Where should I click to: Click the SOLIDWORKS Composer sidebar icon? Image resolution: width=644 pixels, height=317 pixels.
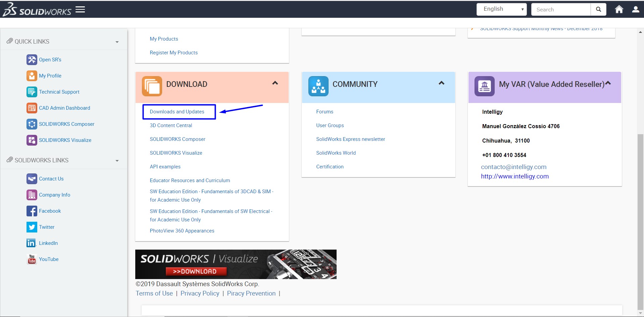click(x=32, y=124)
